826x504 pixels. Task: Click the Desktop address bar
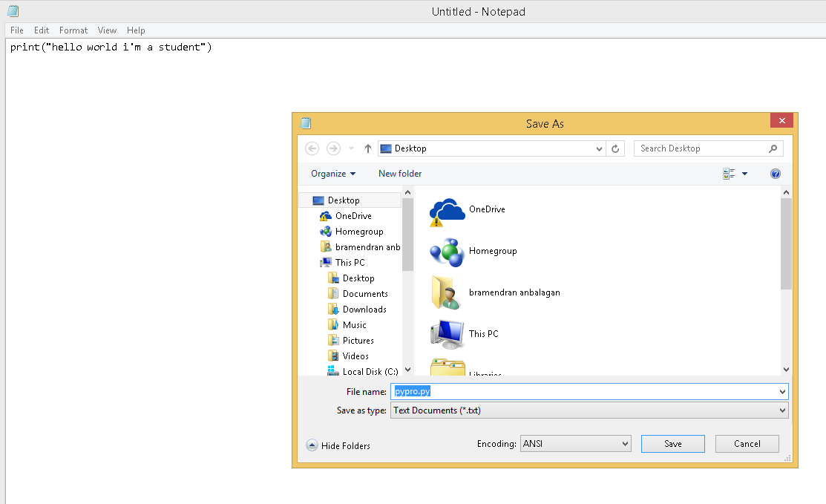[491, 148]
